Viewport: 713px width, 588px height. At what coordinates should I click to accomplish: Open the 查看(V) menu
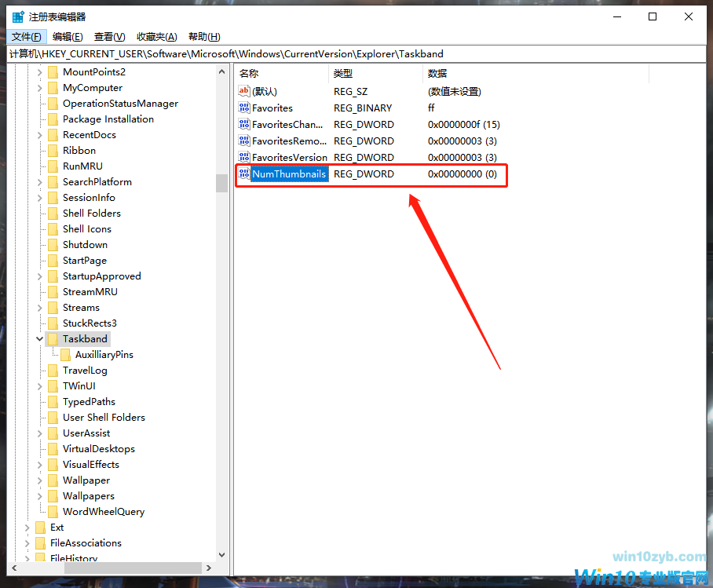(x=110, y=37)
